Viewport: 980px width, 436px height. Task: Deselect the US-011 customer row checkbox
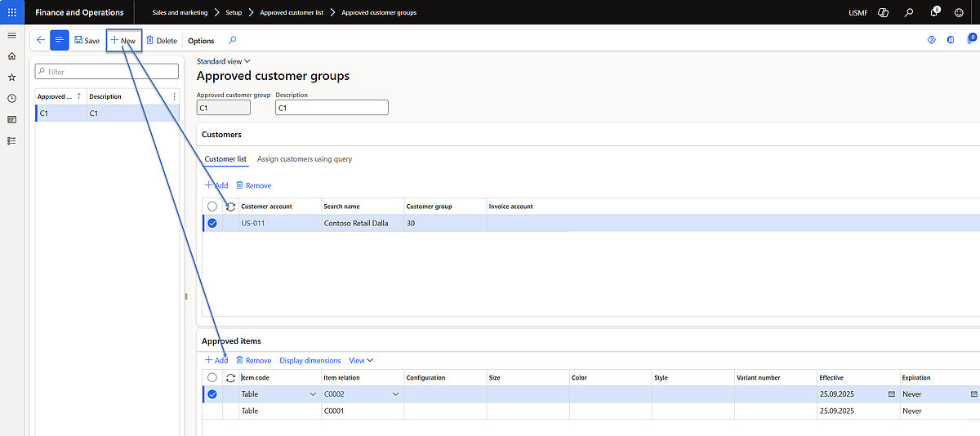pyautogui.click(x=212, y=223)
